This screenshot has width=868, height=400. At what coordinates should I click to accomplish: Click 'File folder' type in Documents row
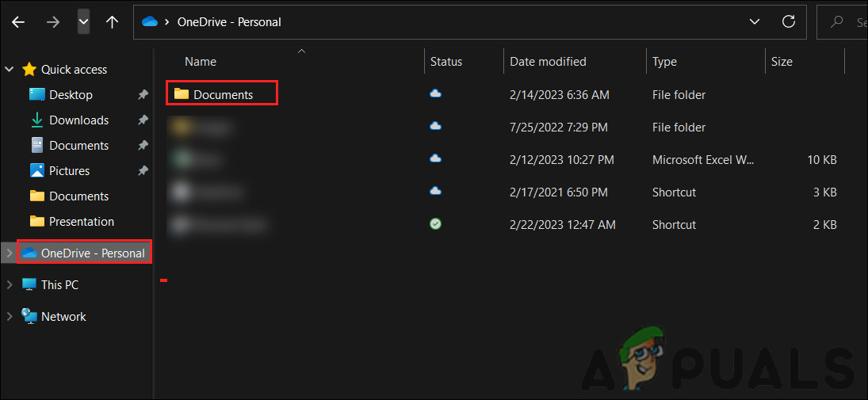point(679,95)
